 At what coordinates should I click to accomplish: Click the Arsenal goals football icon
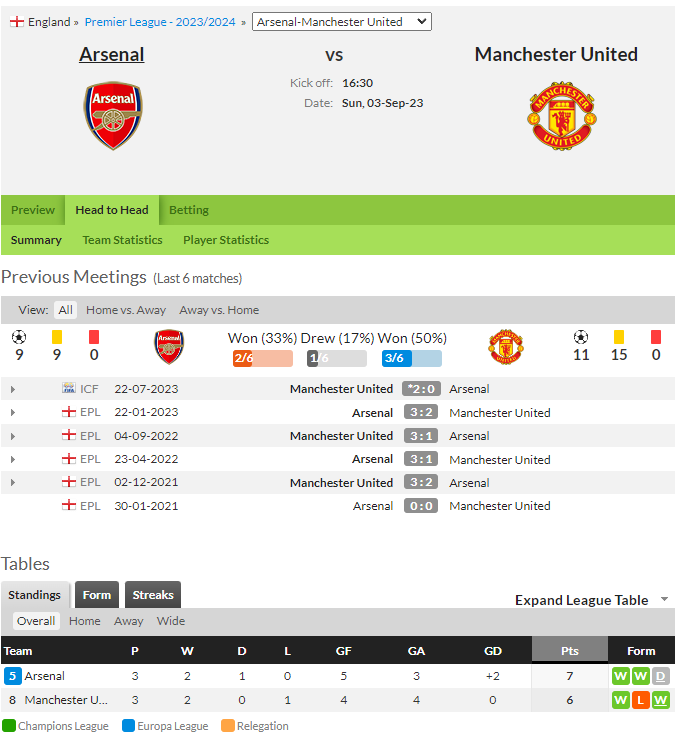(x=19, y=337)
